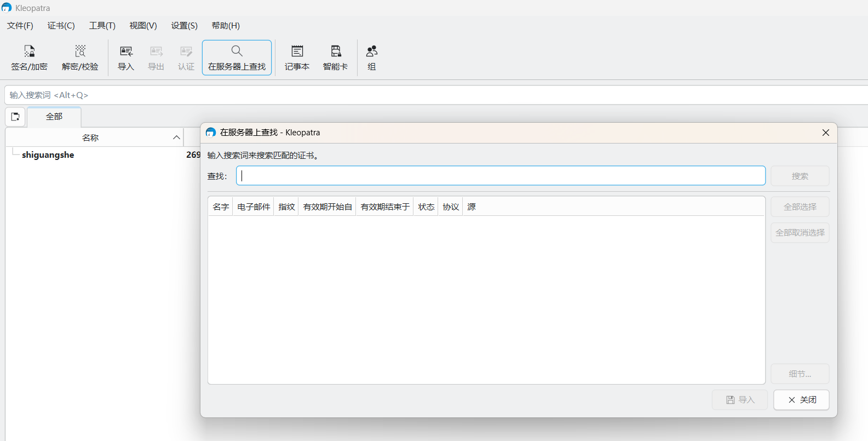Open the 工具(T) menu
The width and height of the screenshot is (868, 441).
(102, 26)
